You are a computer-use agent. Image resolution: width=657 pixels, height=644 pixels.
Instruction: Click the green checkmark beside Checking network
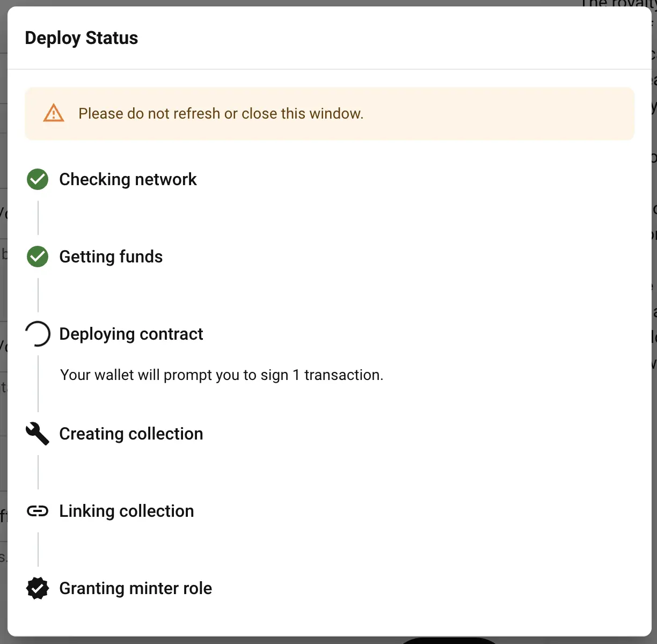tap(38, 179)
